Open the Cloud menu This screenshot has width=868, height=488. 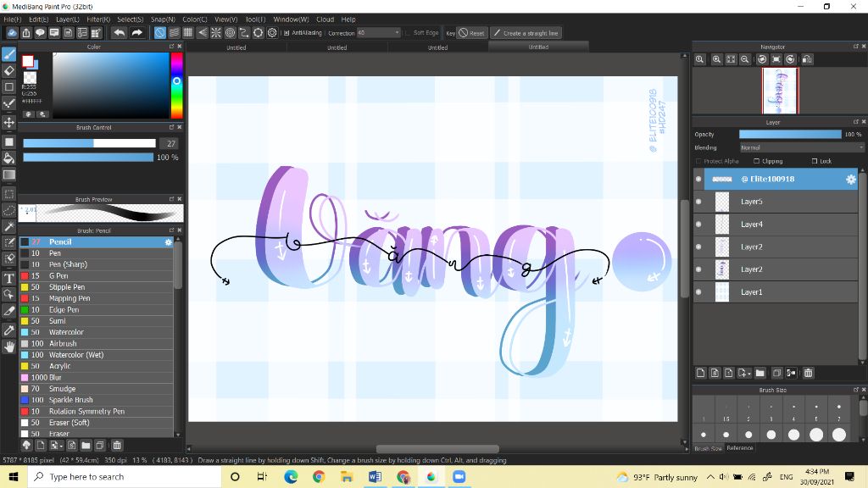[325, 19]
